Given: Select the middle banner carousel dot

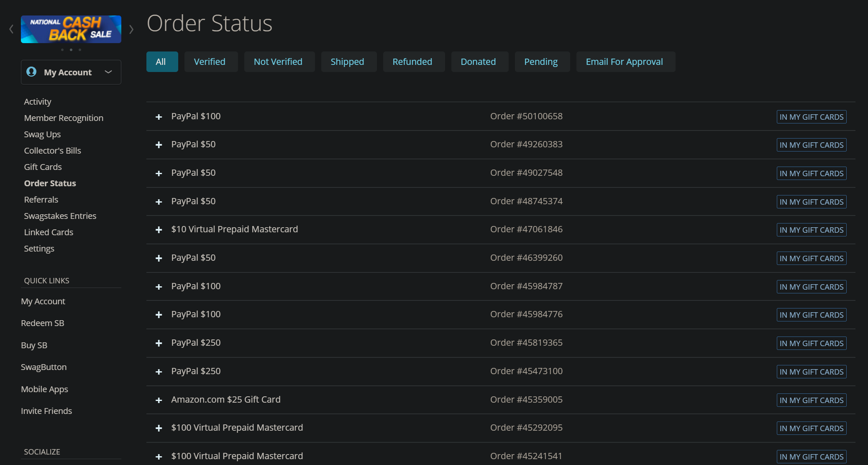Looking at the screenshot, I should point(71,50).
